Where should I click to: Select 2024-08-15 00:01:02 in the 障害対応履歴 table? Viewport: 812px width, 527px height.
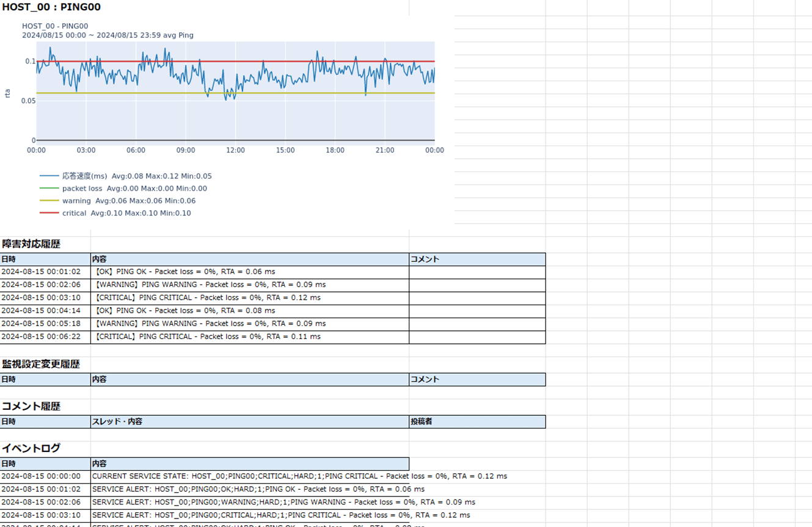45,272
